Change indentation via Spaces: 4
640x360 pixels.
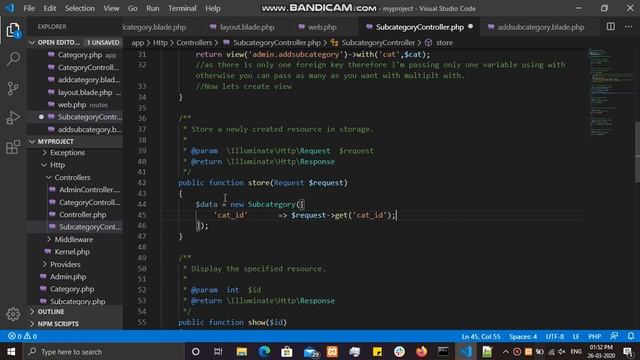523,337
